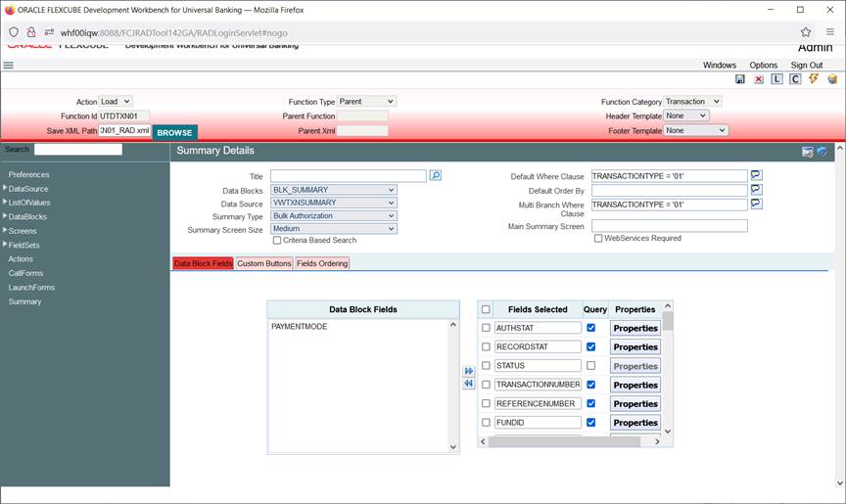Enable the Query checkbox for STATUS
Viewport: 846px width, 504px height.
tap(590, 365)
